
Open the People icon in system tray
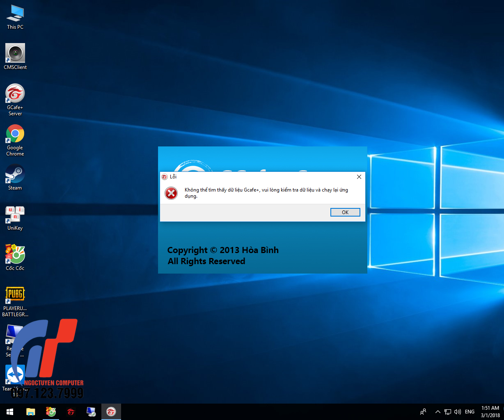point(423,412)
